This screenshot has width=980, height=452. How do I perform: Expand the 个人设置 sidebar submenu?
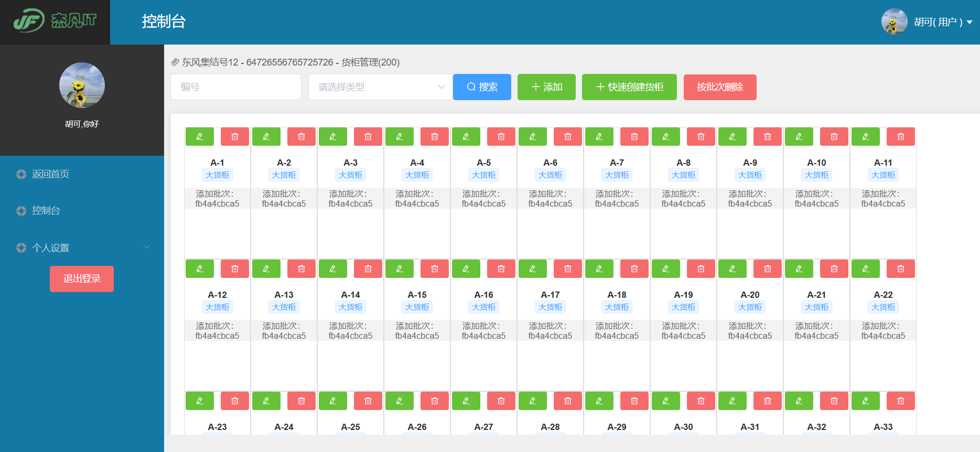(82, 247)
